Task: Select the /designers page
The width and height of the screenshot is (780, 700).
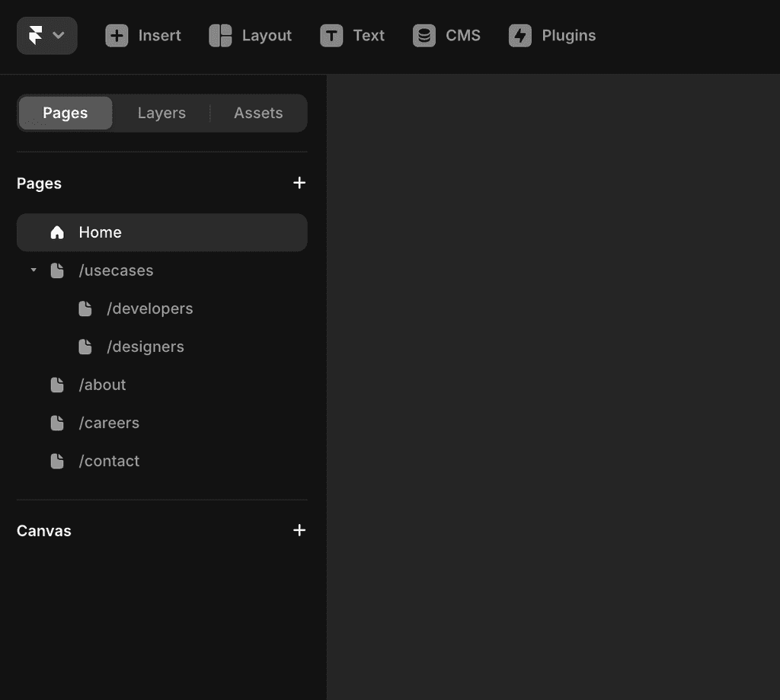Action: pos(145,347)
